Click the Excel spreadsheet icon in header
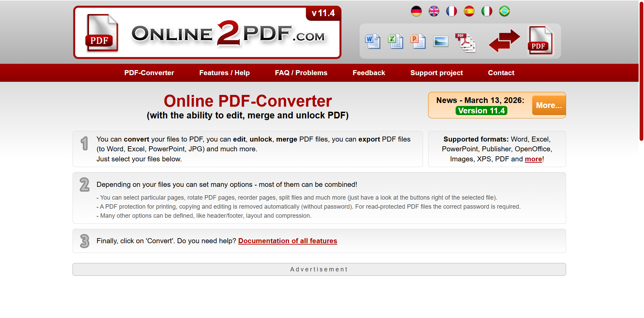The height and width of the screenshot is (318, 644). (396, 41)
